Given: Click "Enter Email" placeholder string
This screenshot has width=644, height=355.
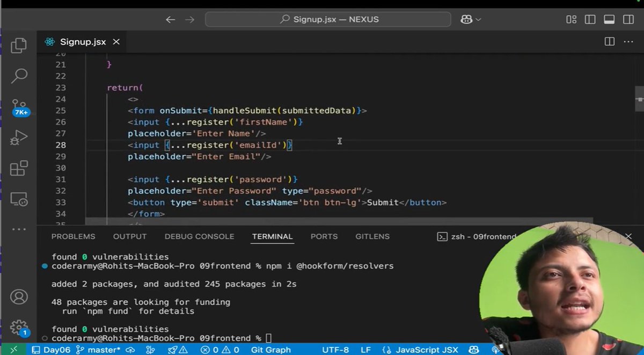Looking at the screenshot, I should point(226,156).
